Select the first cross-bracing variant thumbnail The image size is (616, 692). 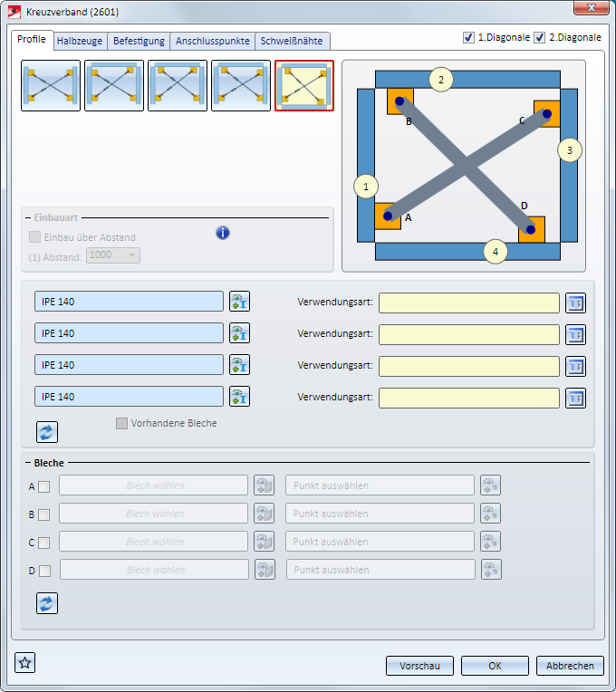pyautogui.click(x=51, y=86)
